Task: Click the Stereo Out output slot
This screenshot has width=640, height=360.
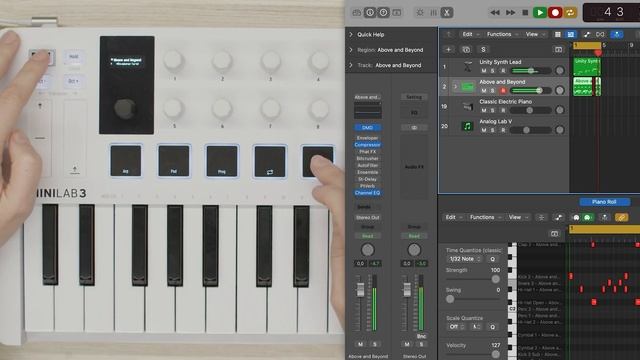Action: (x=367, y=218)
